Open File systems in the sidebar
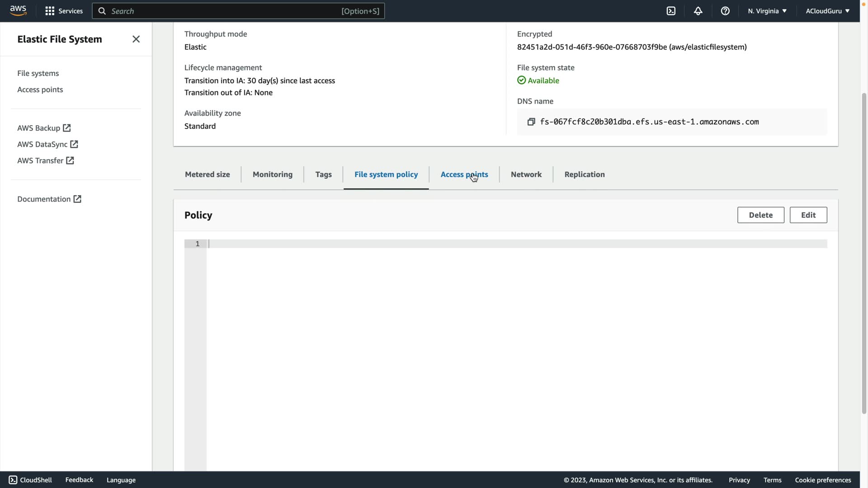Viewport: 868px width, 488px height. click(38, 73)
